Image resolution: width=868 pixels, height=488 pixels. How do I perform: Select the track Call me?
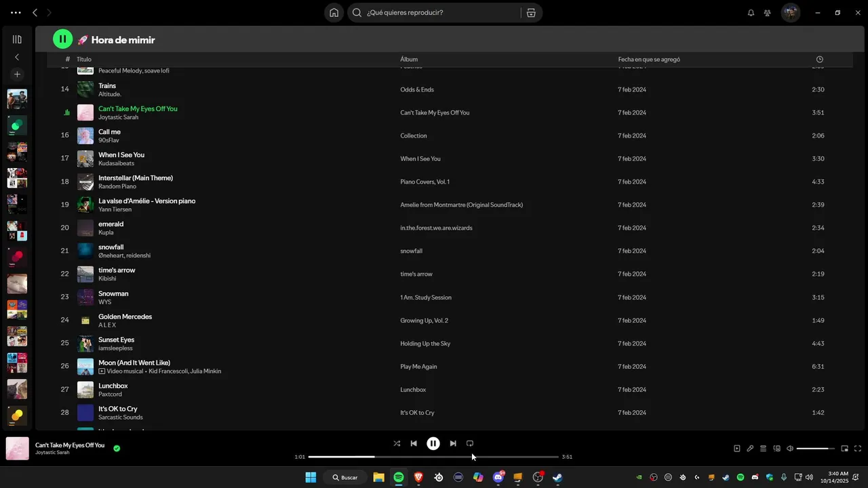click(109, 132)
